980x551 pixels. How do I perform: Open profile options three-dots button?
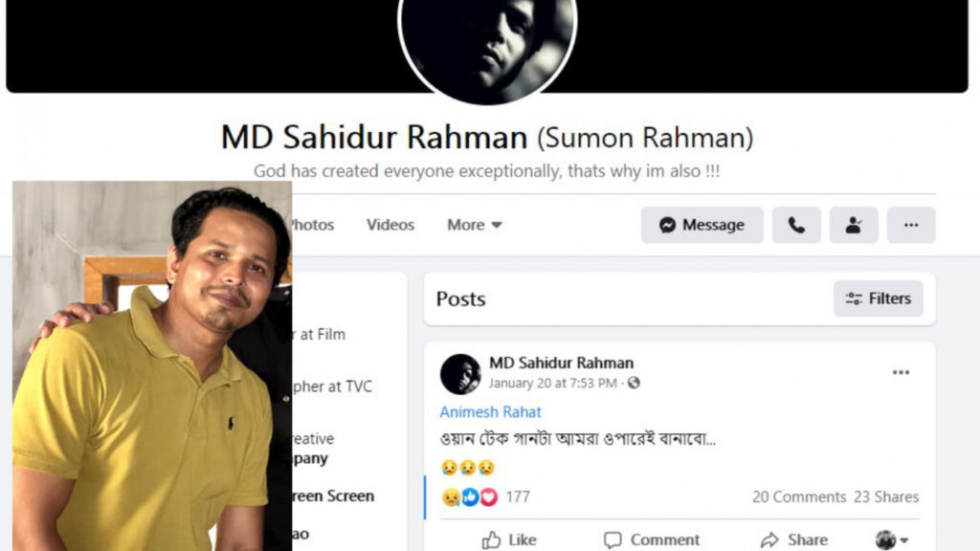[x=911, y=225]
